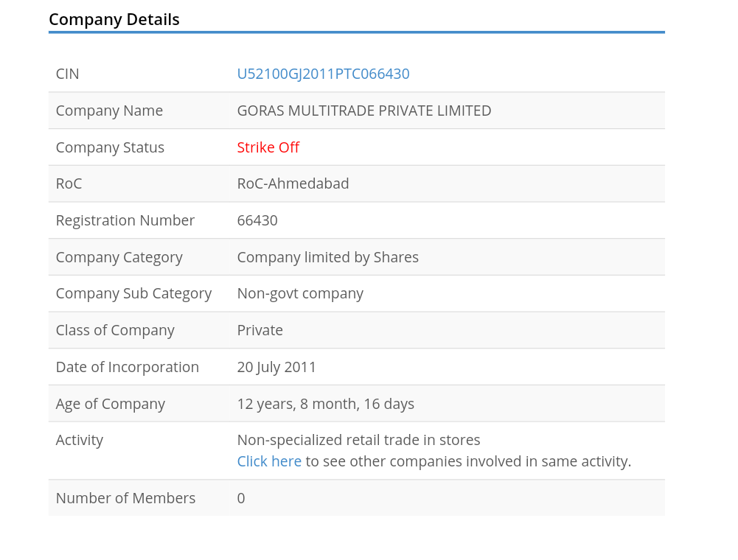Click the 20 July 2011 incorporation date
Image resolution: width=738 pixels, height=560 pixels.
coord(276,367)
